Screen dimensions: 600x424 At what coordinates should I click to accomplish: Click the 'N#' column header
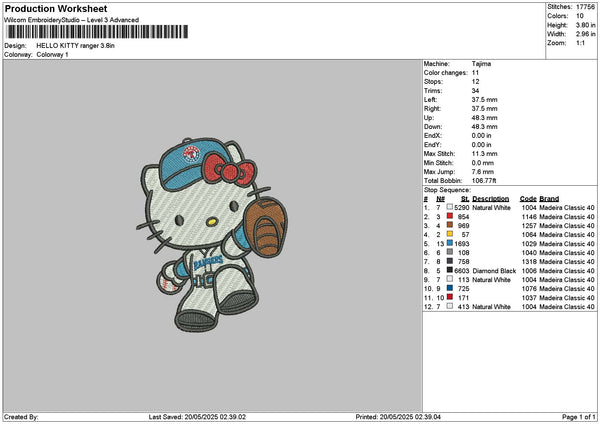(x=440, y=199)
